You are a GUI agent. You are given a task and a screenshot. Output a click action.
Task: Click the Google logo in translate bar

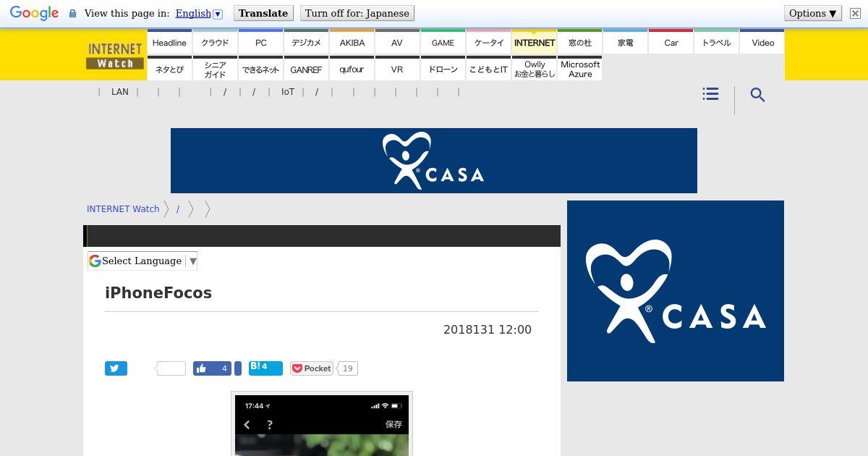click(34, 14)
